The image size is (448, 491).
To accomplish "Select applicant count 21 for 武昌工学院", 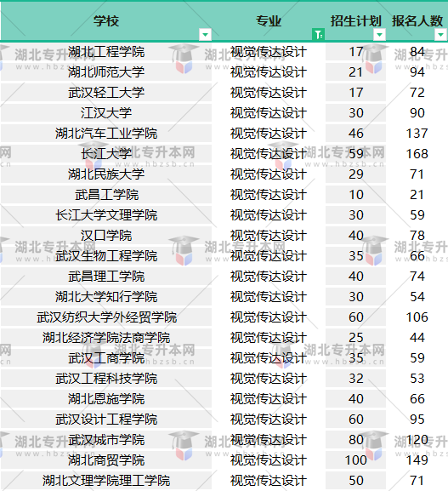I will (417, 195).
